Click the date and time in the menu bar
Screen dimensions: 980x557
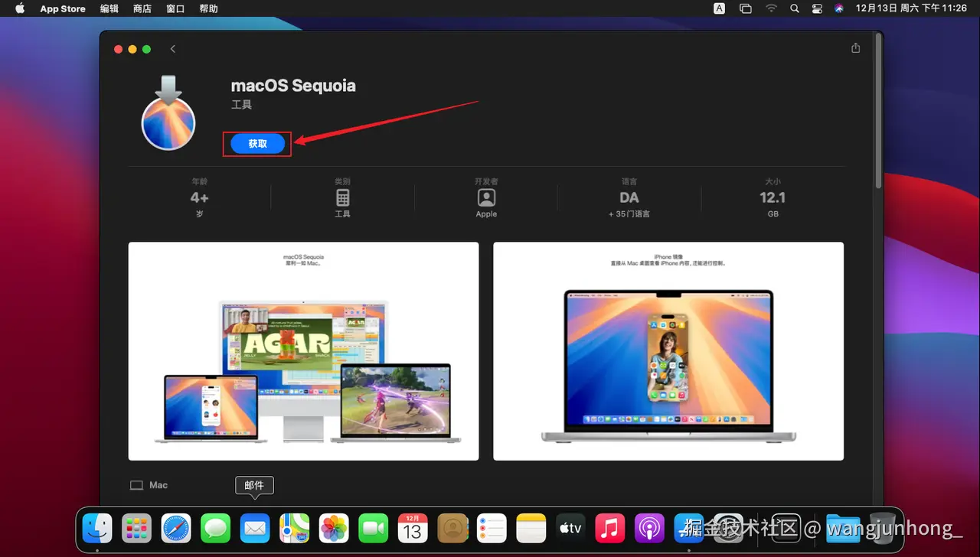click(912, 8)
